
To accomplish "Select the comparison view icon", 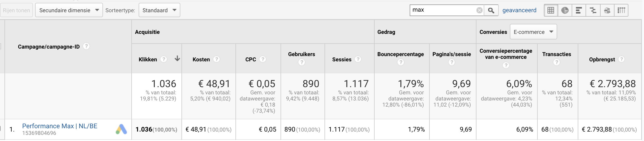I will 593,11.
